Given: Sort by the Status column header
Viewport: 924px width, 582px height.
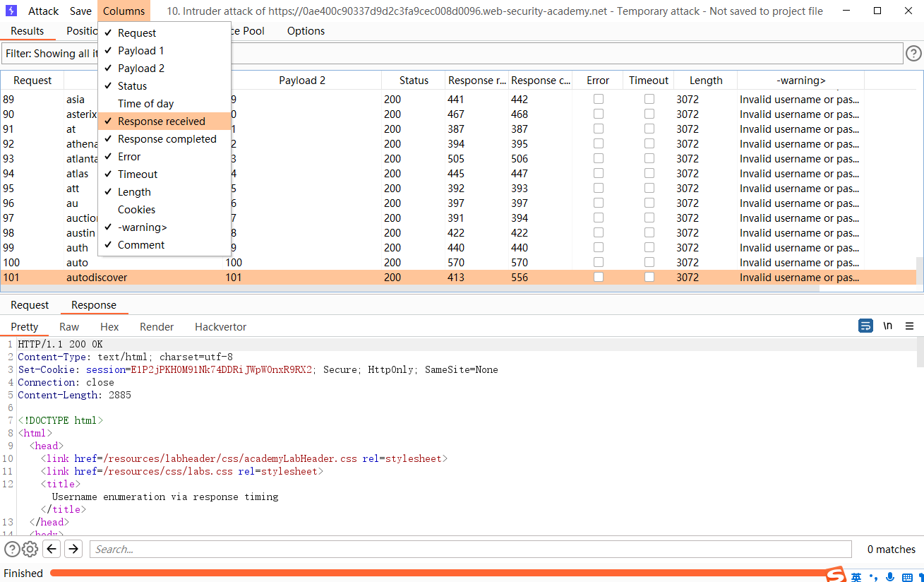Looking at the screenshot, I should click(414, 80).
